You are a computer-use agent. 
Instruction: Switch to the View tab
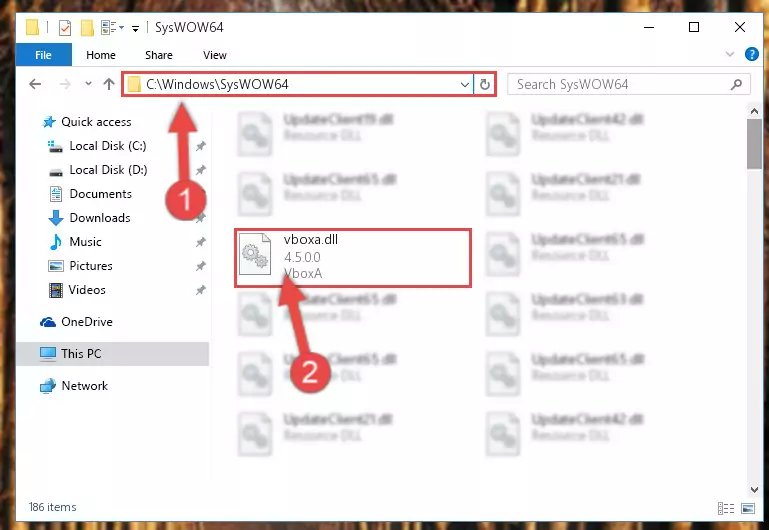215,55
